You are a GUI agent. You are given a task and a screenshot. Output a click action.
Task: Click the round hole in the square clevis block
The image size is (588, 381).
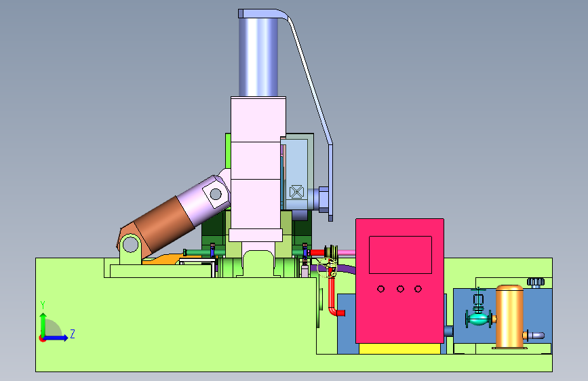pyautogui.click(x=216, y=194)
